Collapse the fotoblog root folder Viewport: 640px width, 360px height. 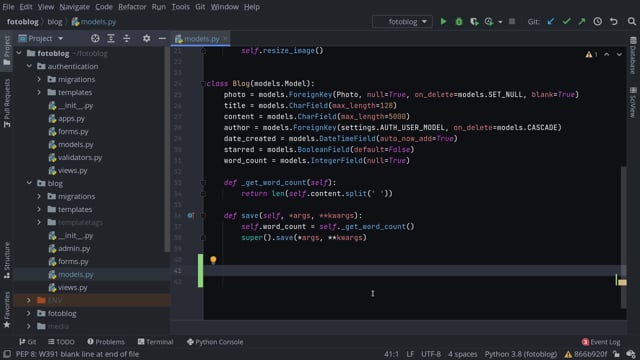tap(19, 53)
